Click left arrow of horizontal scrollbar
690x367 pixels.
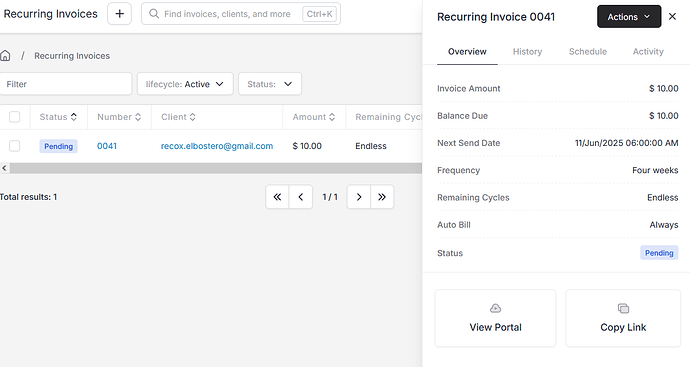(x=4, y=168)
